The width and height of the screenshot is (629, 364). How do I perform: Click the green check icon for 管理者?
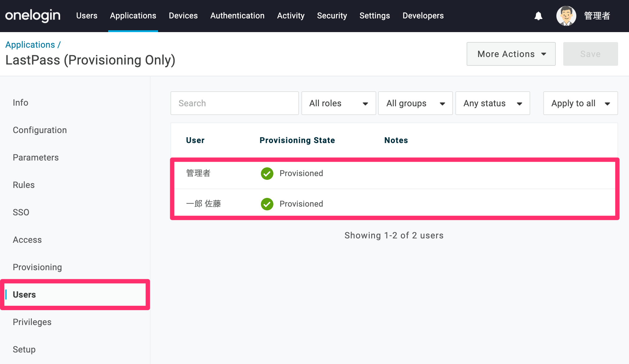pyautogui.click(x=267, y=174)
